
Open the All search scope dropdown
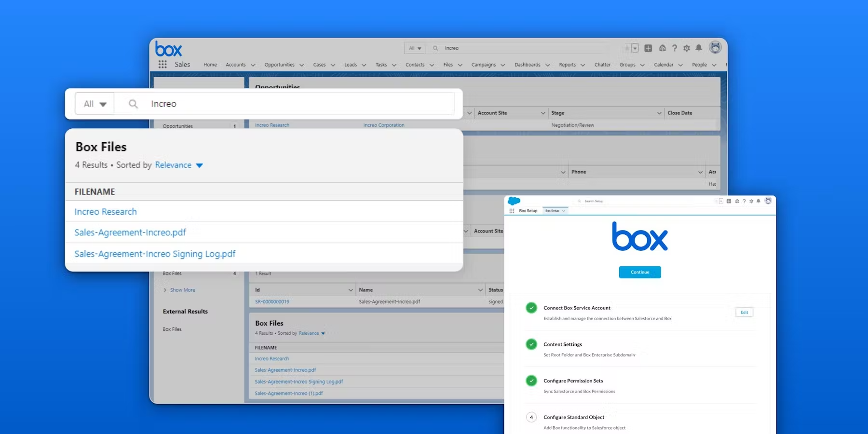(x=95, y=103)
